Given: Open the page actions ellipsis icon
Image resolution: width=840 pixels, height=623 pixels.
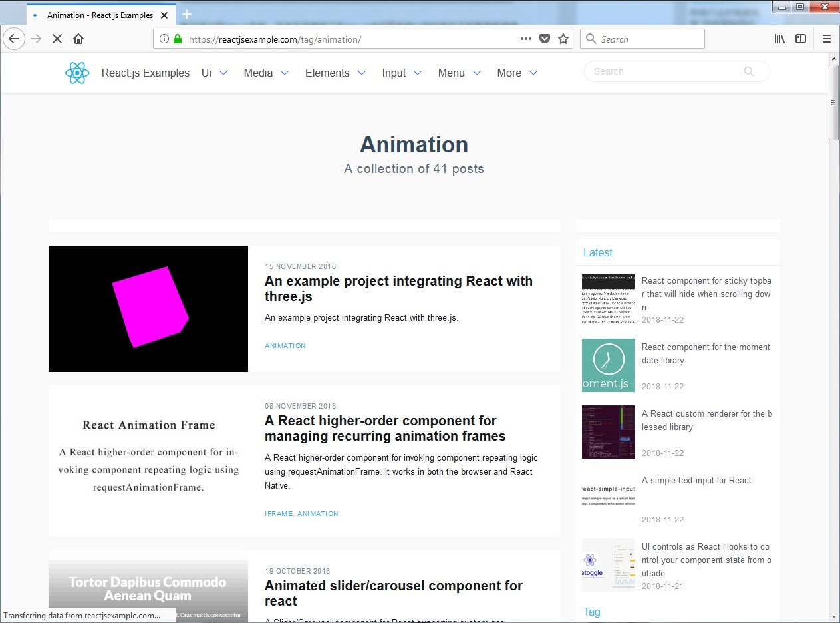Looking at the screenshot, I should pos(525,39).
